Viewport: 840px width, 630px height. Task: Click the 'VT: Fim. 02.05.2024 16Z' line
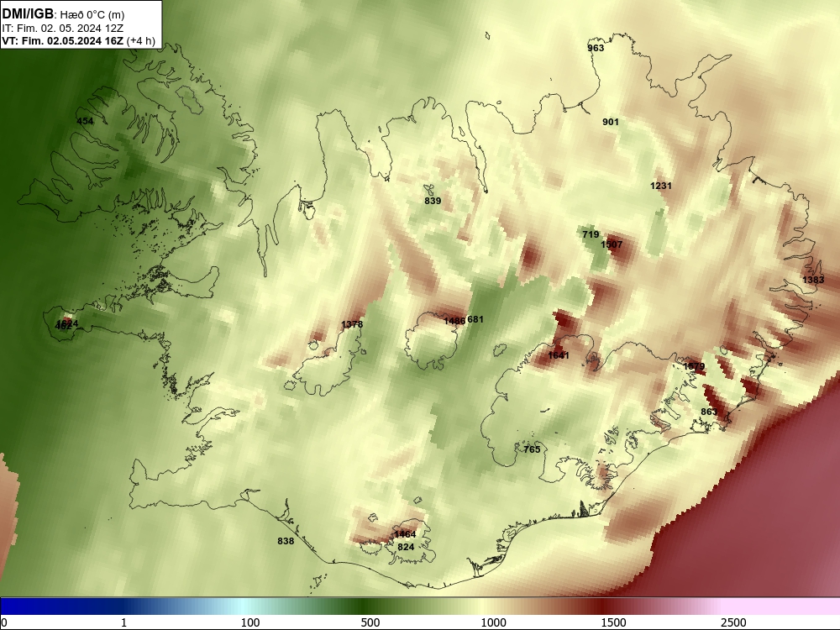pyautogui.click(x=62, y=41)
